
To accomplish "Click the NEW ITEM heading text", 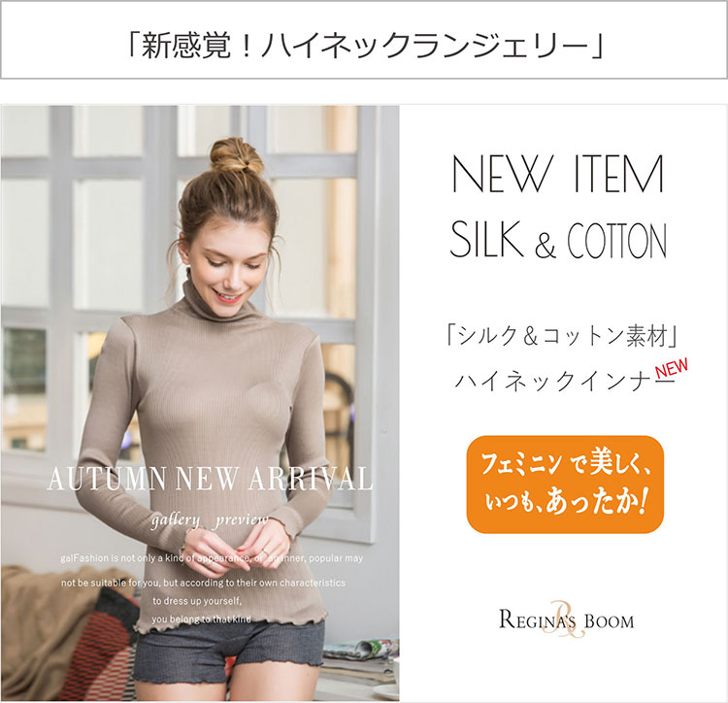I will (x=558, y=174).
